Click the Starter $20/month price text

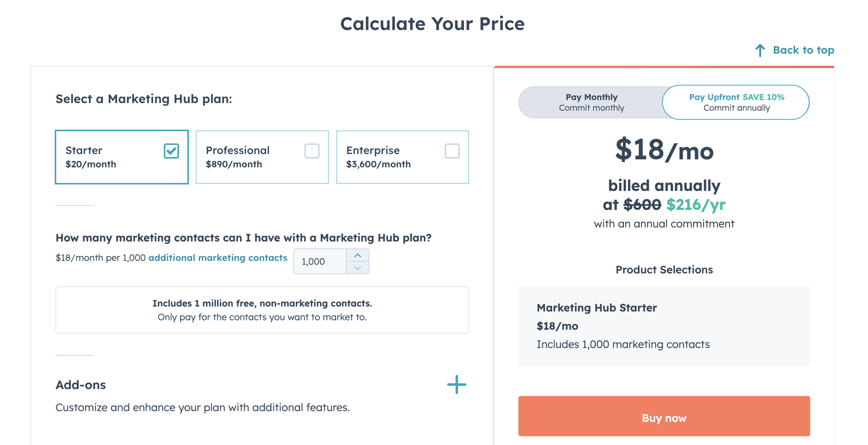coord(91,164)
